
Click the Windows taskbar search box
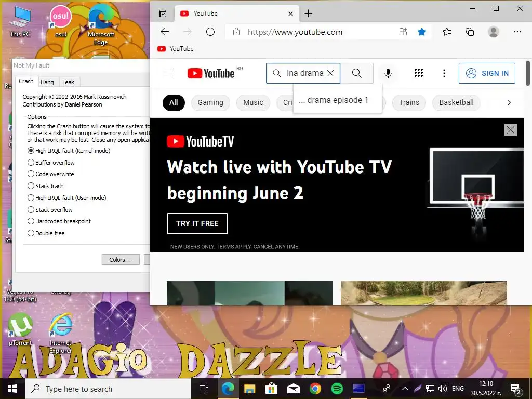click(108, 389)
